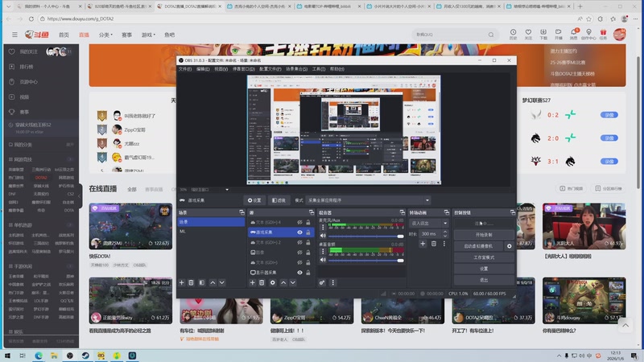Screen dimensions: 644x362
Task: Expand Douyu 分类 navigation dropdown
Action: click(x=105, y=35)
